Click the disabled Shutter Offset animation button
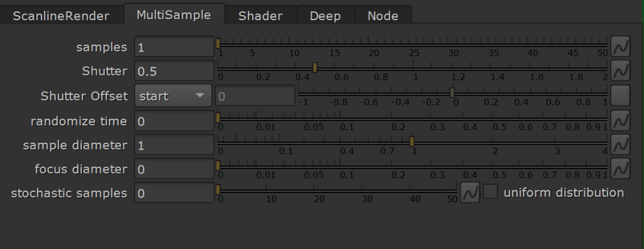644x249 pixels. 620,96
